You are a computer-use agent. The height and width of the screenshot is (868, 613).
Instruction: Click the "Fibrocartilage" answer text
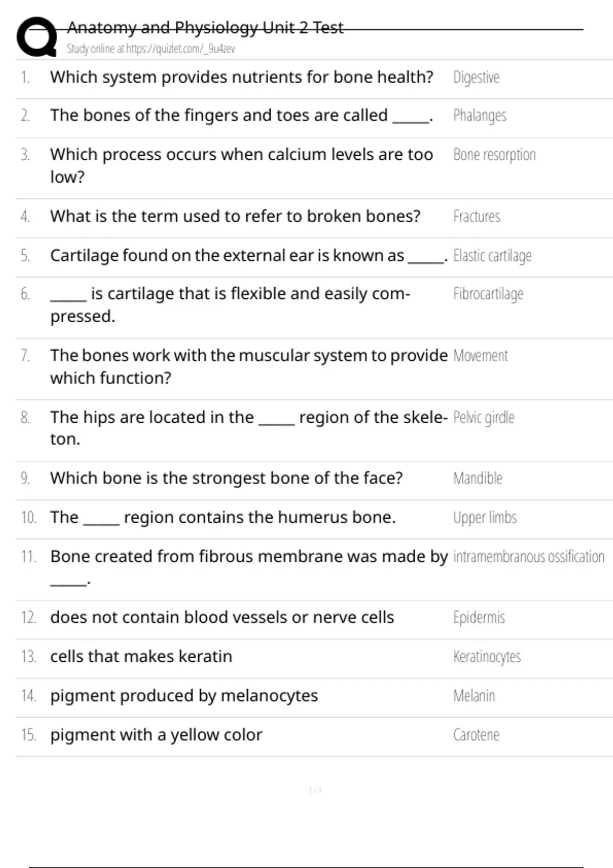pos(488,294)
